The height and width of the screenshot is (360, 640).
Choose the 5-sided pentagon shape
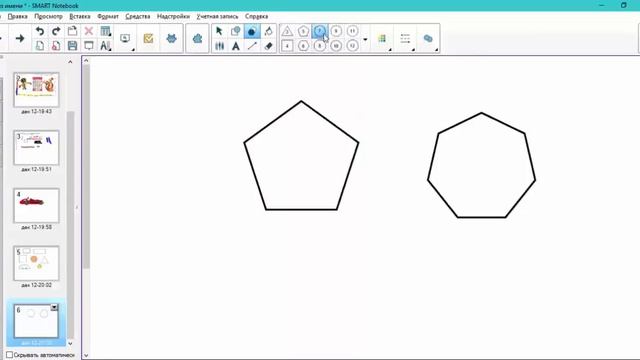pos(303,31)
